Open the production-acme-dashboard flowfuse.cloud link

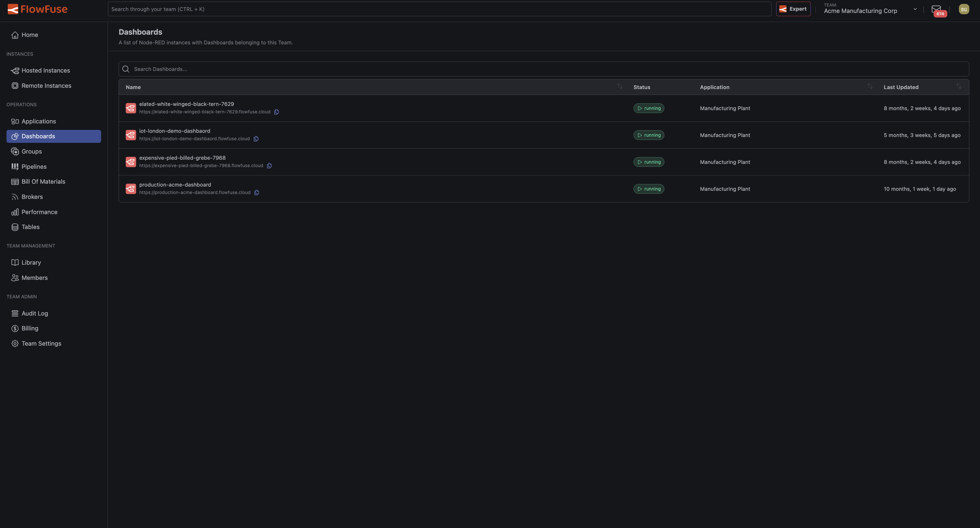[195, 193]
